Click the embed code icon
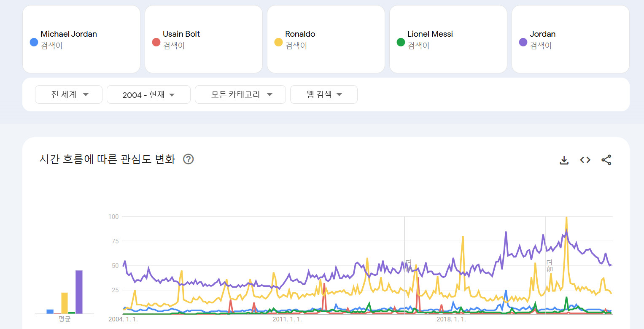This screenshot has width=644, height=329. (585, 160)
